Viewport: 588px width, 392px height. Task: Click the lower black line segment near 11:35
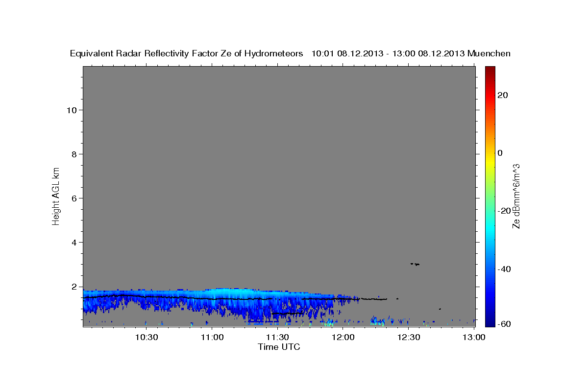[x=288, y=313]
